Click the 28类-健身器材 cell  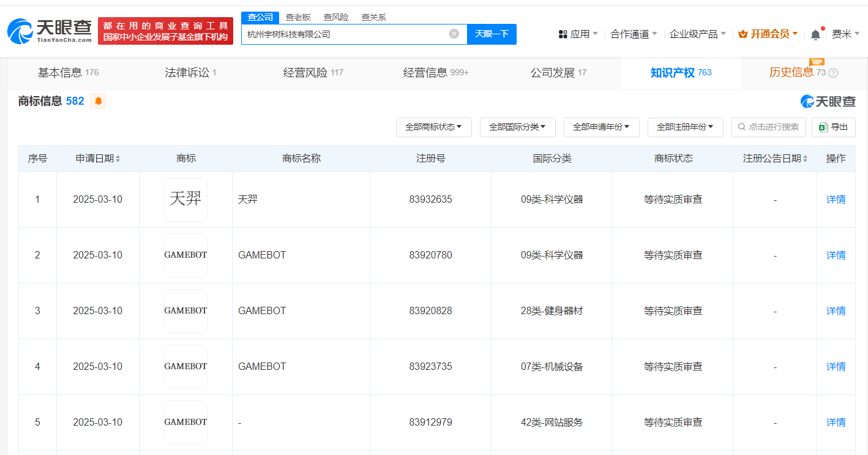(552, 310)
